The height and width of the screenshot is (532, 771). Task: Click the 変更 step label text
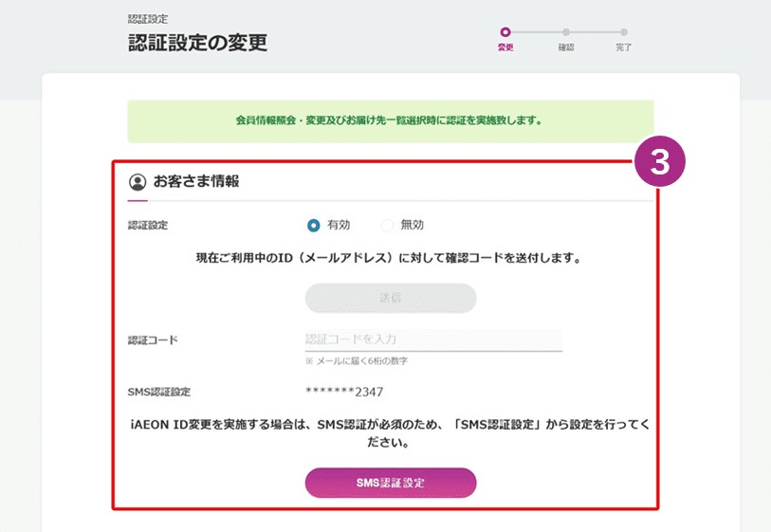click(x=505, y=47)
